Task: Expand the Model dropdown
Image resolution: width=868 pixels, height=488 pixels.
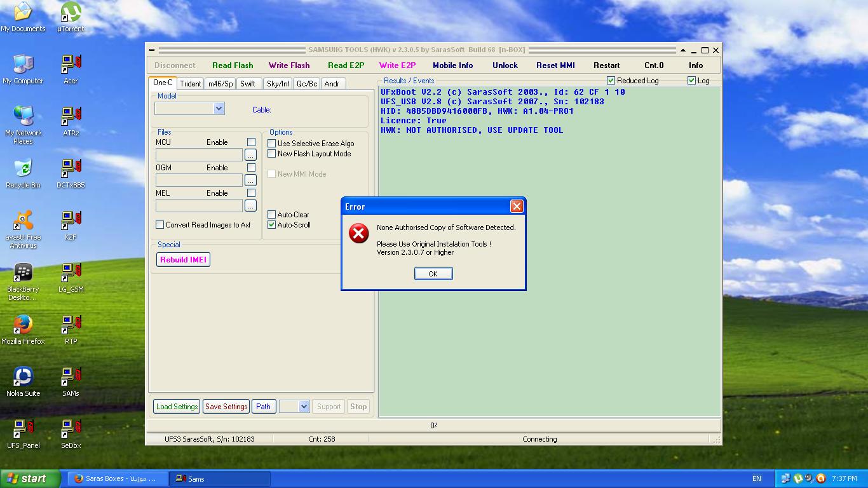Action: (x=219, y=109)
